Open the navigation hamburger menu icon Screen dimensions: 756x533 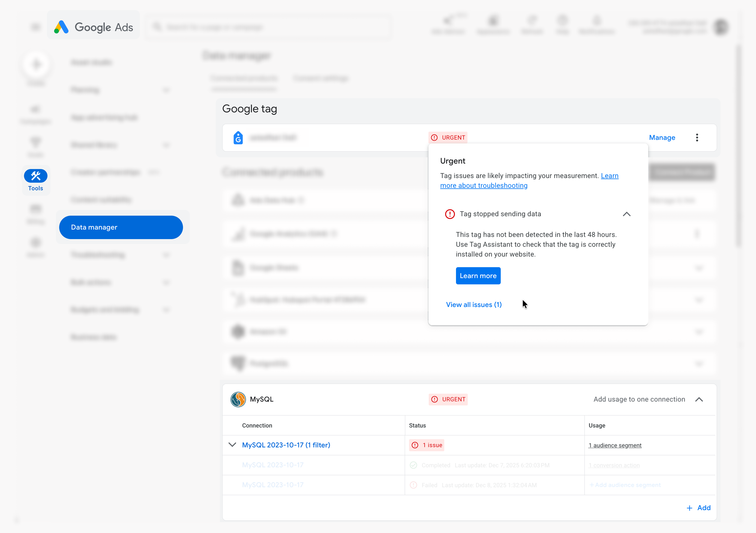coord(35,26)
